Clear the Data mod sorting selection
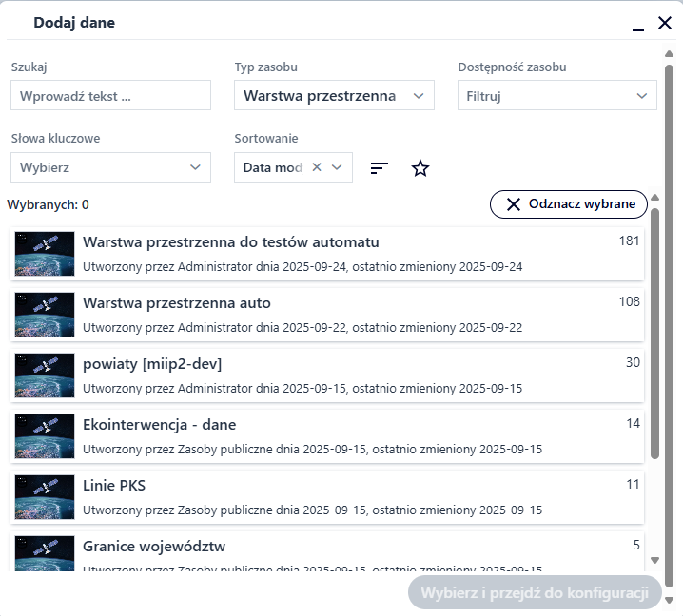Viewport: 683px width, 616px height. (317, 167)
